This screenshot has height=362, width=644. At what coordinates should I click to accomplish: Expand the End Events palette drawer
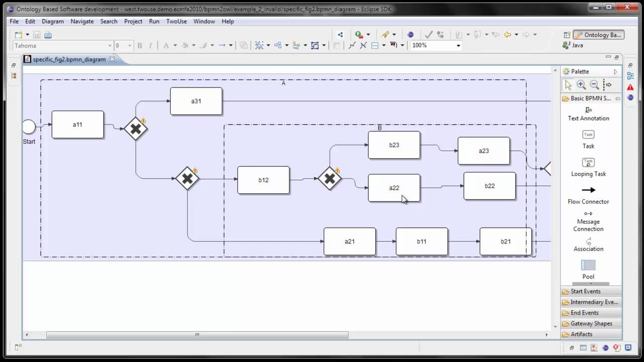coord(591,313)
